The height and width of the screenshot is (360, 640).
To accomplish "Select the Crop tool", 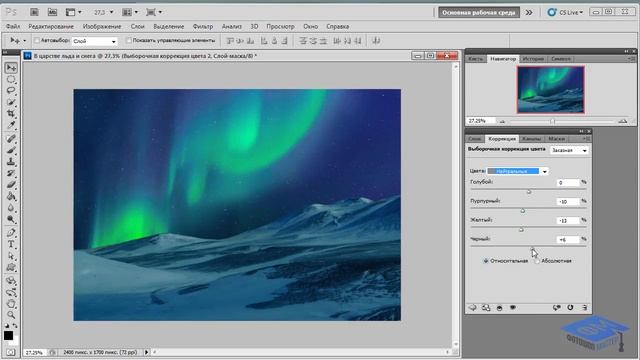I will click(x=11, y=113).
